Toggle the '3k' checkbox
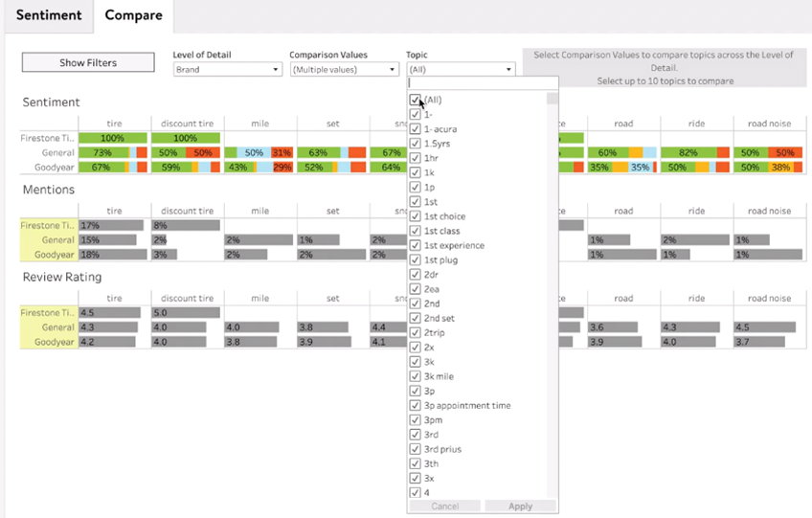812x518 pixels. (x=415, y=361)
